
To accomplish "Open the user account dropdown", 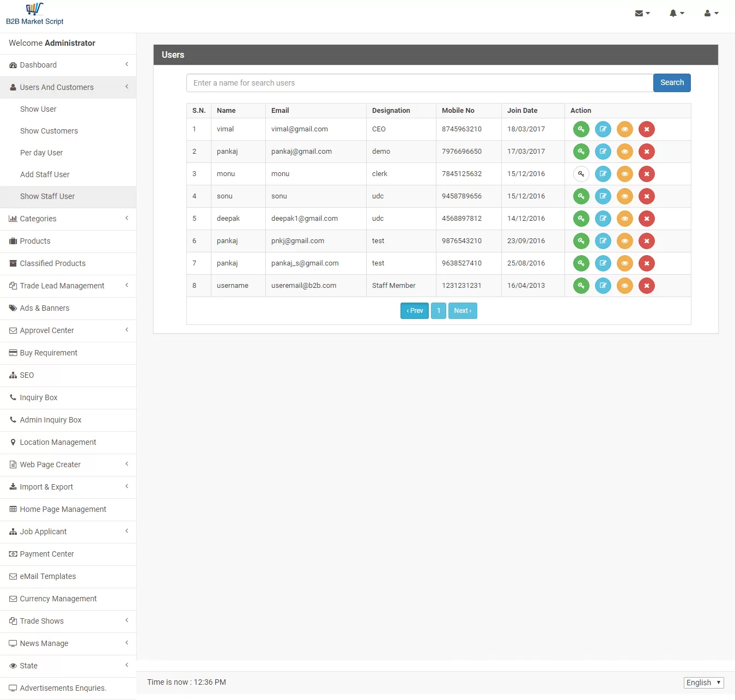I will pos(711,13).
